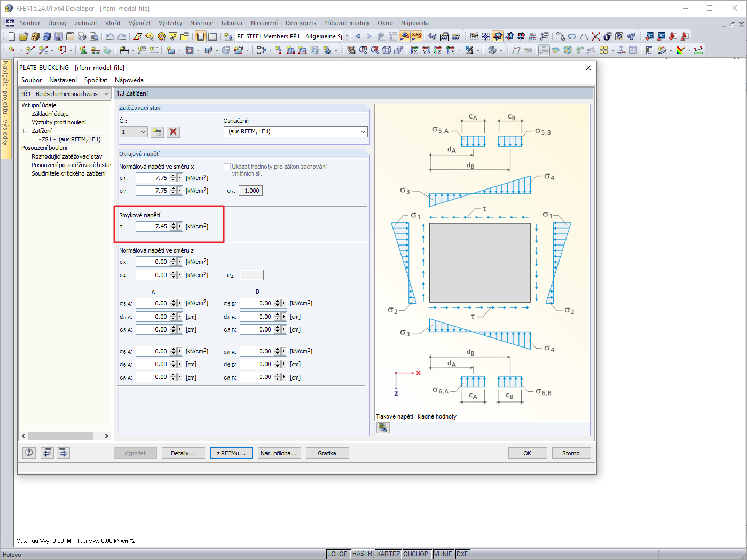The height and width of the screenshot is (560, 747).
Task: Collapse the Zatížení tree node
Action: point(26,131)
